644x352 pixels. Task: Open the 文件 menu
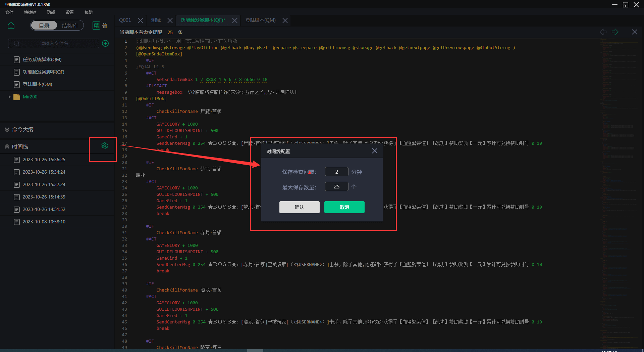tap(9, 12)
